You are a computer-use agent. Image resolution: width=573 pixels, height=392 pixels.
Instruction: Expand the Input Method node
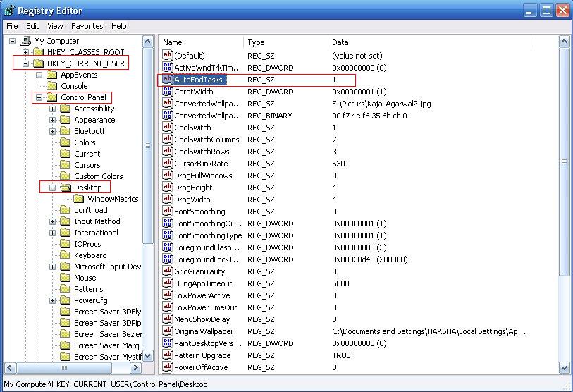pyautogui.click(x=53, y=221)
